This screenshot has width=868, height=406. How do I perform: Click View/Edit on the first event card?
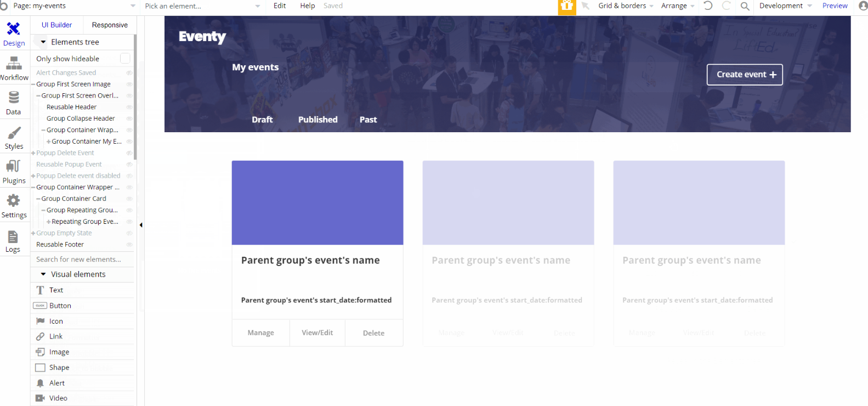(x=317, y=333)
